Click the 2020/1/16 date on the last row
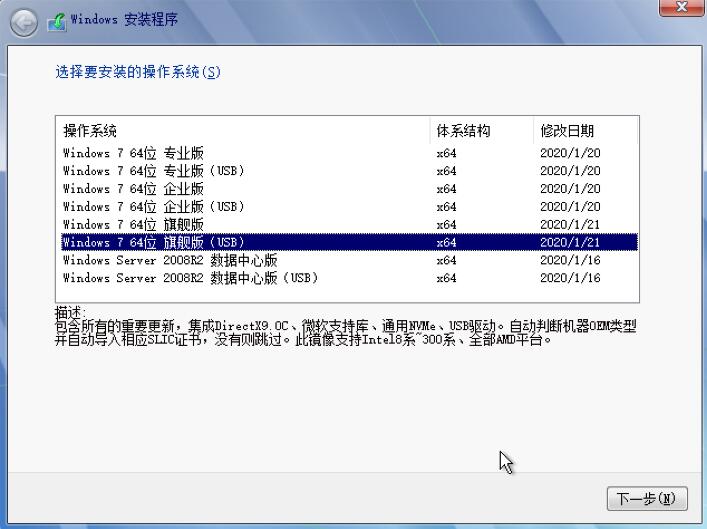707x529 pixels. click(570, 278)
